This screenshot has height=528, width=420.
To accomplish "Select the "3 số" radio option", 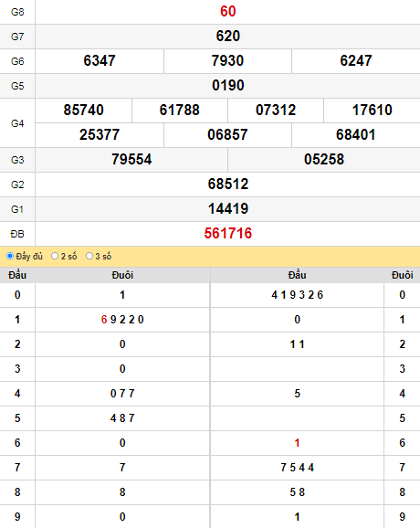I will [89, 257].
